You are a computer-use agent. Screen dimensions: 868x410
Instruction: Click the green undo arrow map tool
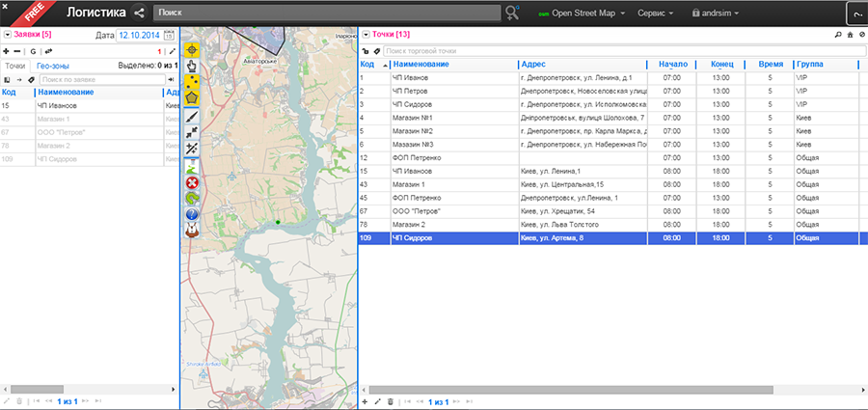click(x=192, y=199)
